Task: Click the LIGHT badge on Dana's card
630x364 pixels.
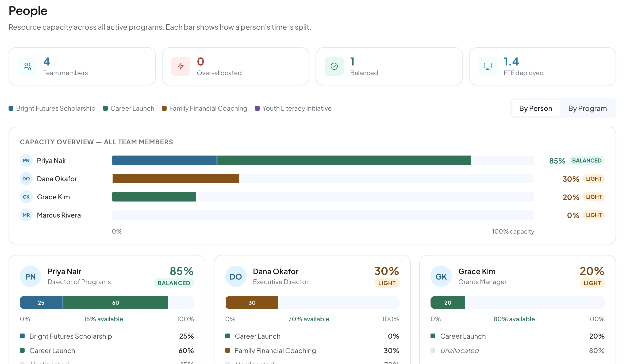Action: 387,283
